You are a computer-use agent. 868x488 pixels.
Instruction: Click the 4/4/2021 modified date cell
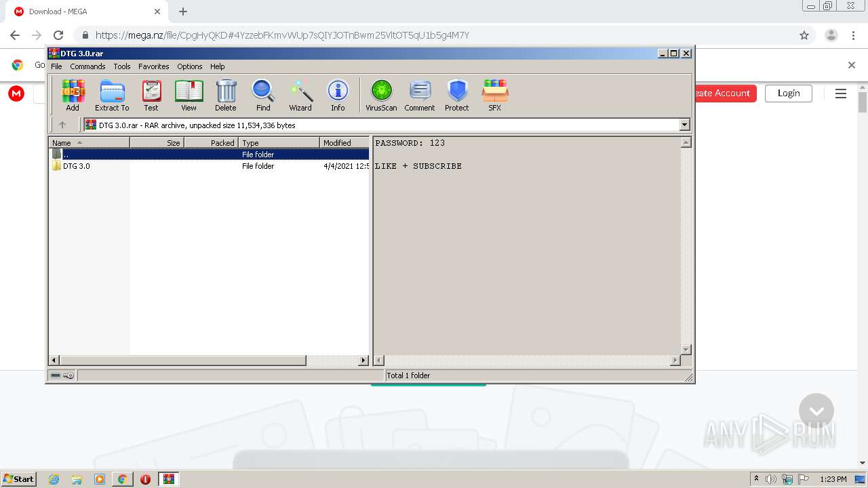pos(346,166)
